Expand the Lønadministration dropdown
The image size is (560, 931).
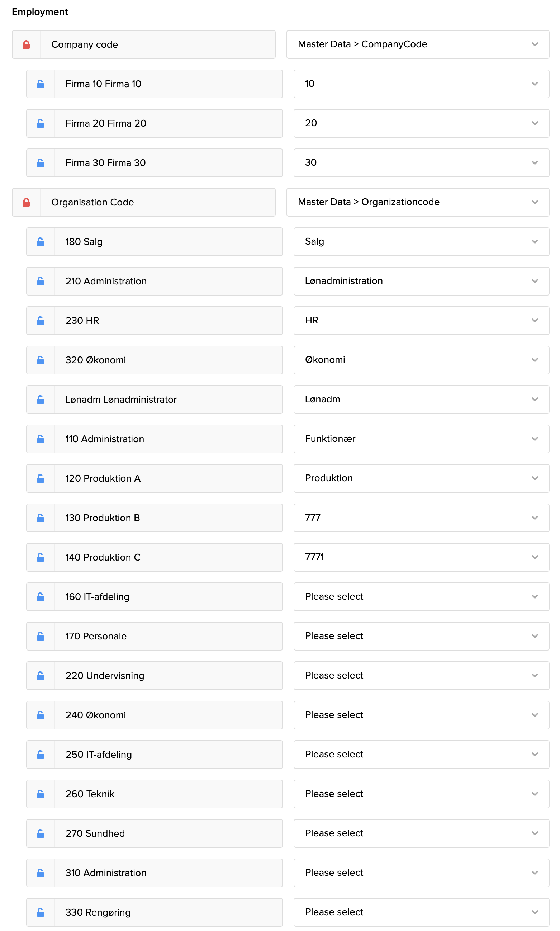coord(421,281)
